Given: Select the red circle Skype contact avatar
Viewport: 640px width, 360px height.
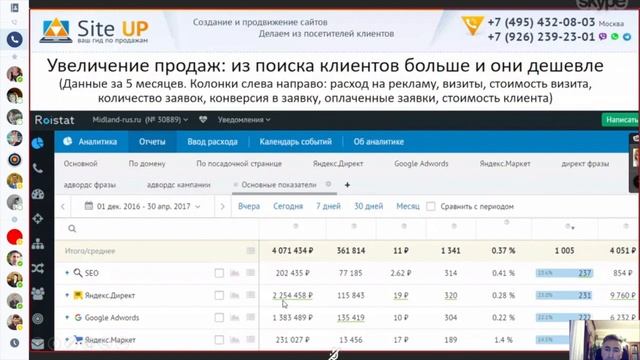Looking at the screenshot, I should point(14,237).
